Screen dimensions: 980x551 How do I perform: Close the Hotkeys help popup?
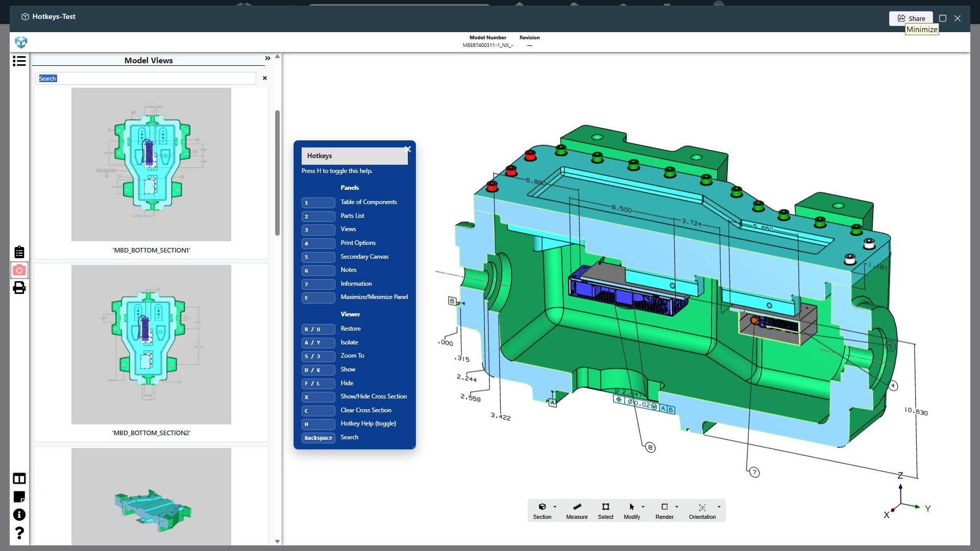[x=407, y=149]
